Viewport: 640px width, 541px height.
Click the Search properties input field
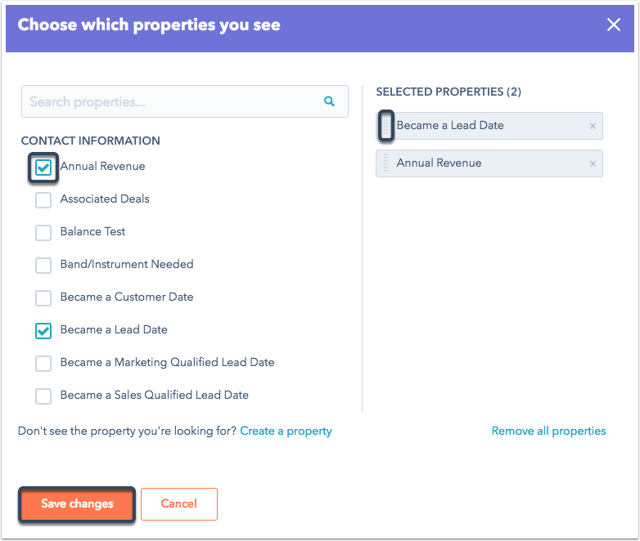(184, 101)
